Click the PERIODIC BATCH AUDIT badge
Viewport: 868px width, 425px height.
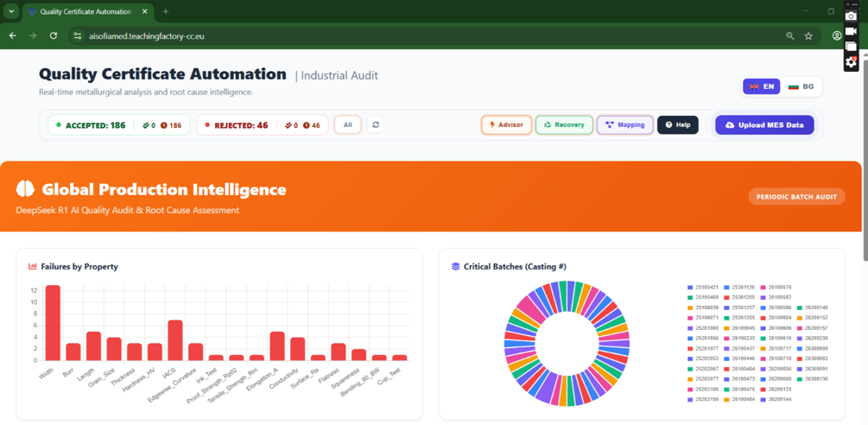796,196
